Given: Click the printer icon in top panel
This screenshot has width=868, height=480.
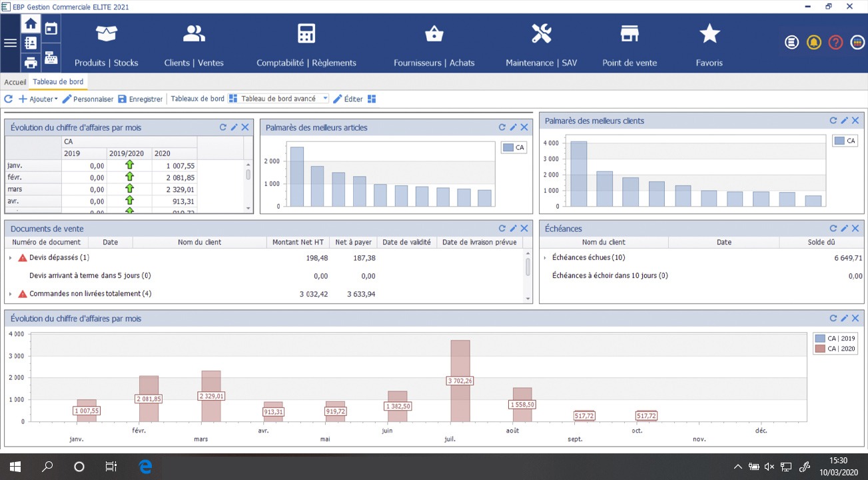Looking at the screenshot, I should point(31,63).
